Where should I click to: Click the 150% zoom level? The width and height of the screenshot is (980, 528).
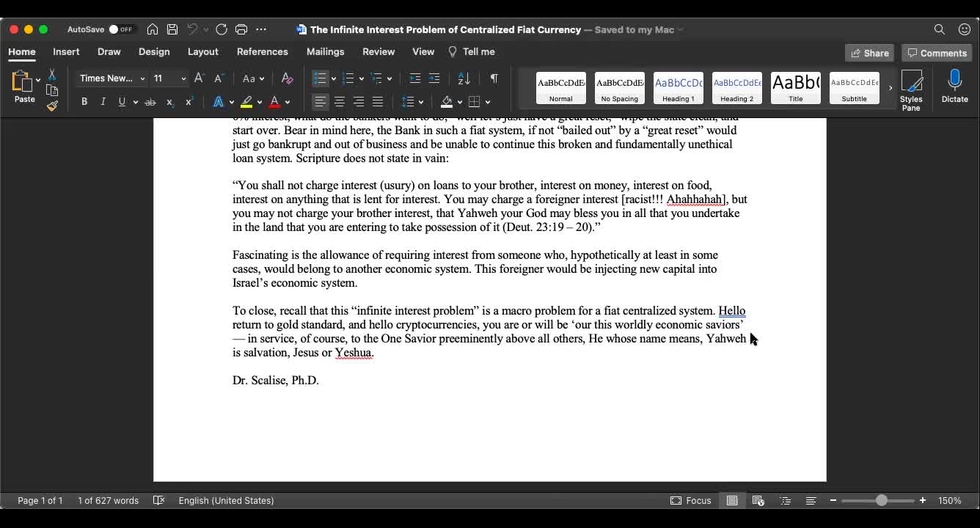click(x=950, y=500)
